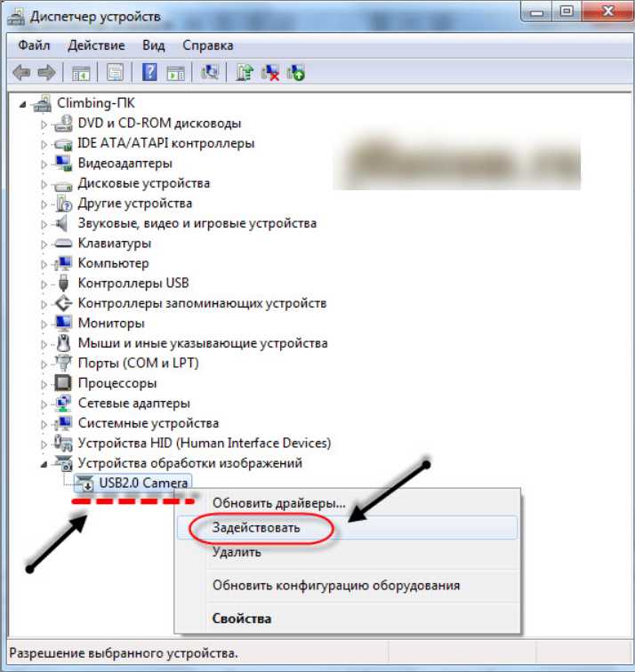Screen dimensions: 635x672
Task: Click the Update driver toolbar icon
Action: coord(245,72)
